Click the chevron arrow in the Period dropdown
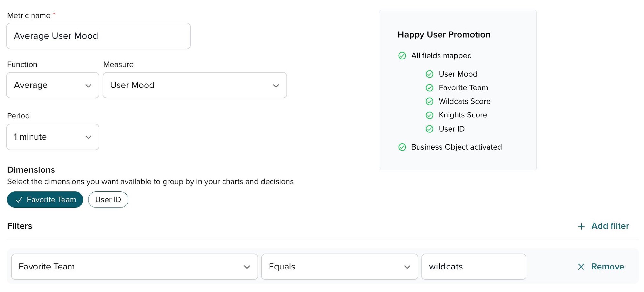Viewport: 644px width, 292px height. tap(88, 137)
